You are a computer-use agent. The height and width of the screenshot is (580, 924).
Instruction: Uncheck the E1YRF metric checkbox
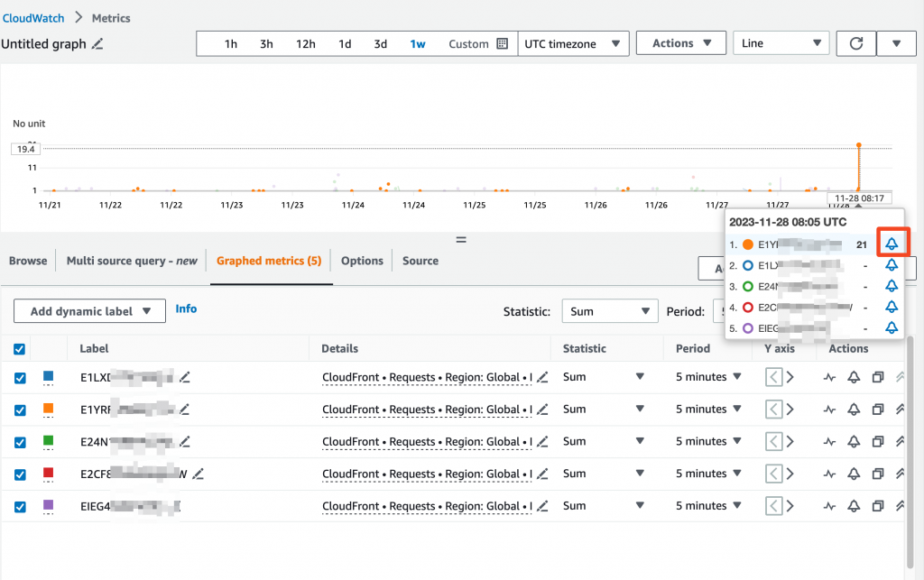click(x=20, y=410)
